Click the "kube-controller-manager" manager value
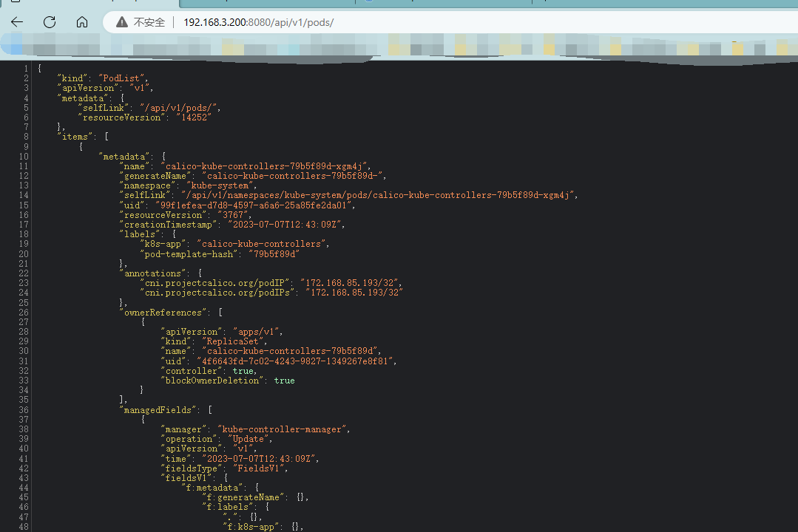This screenshot has height=532, width=798. pos(283,429)
